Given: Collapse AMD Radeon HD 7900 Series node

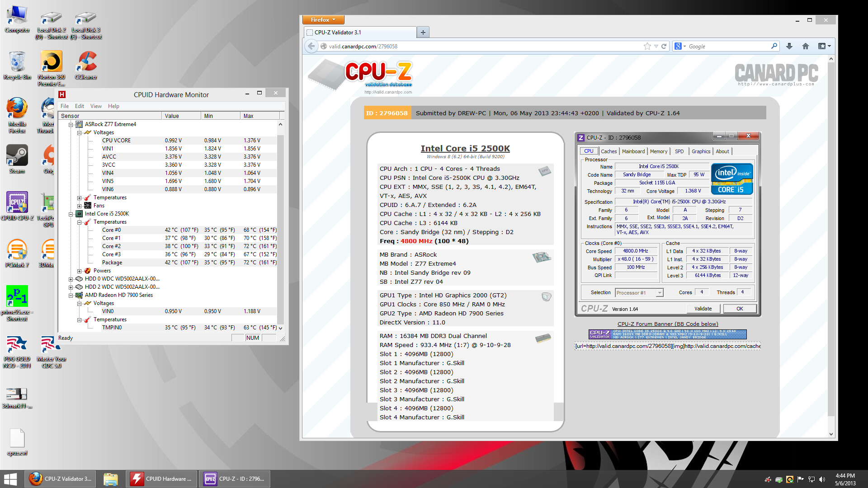Looking at the screenshot, I should [71, 295].
